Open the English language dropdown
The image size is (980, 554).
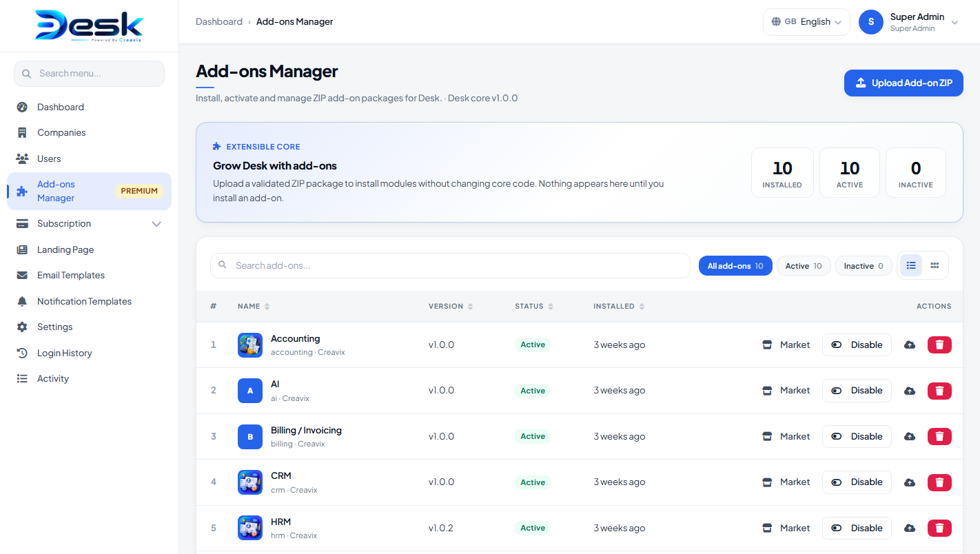pyautogui.click(x=806, y=22)
